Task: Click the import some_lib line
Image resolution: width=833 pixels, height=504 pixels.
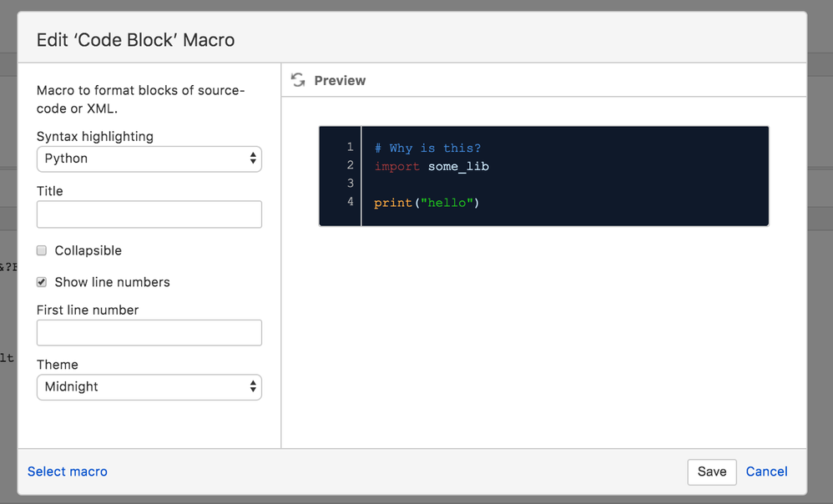Action: tap(434, 166)
